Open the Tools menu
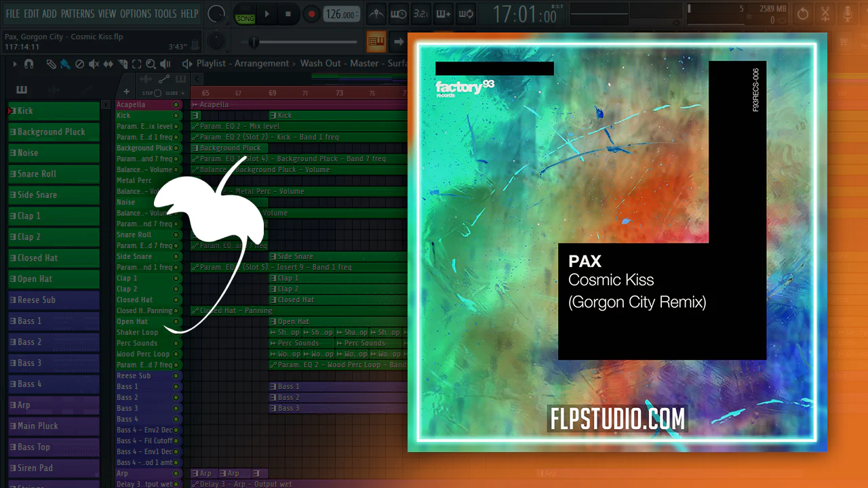The image size is (868, 488). [165, 14]
